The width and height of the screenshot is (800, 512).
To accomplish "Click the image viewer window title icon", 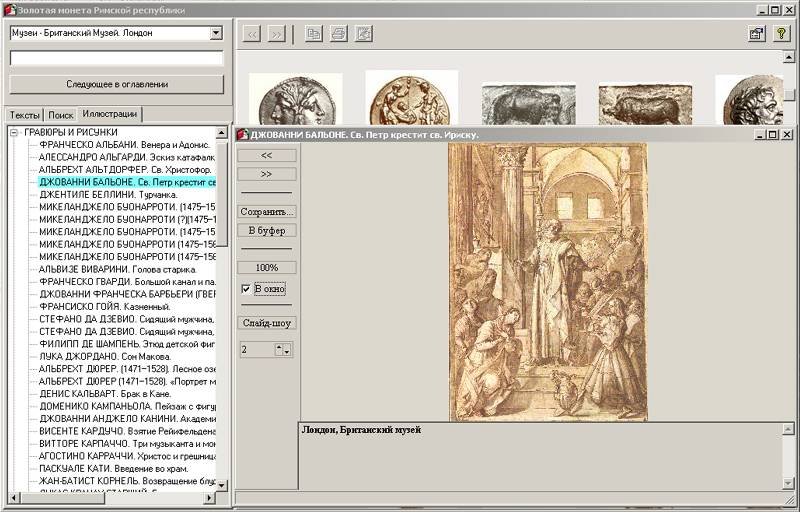I will [x=242, y=135].
